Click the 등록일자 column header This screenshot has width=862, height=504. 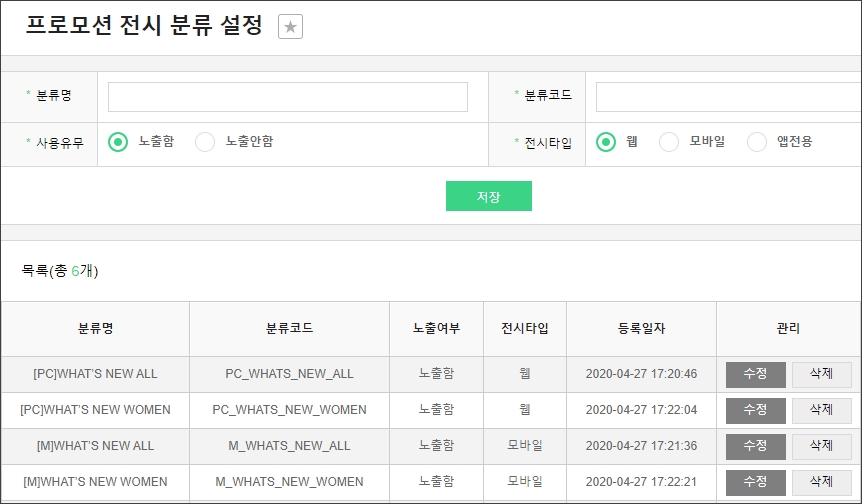coord(641,328)
